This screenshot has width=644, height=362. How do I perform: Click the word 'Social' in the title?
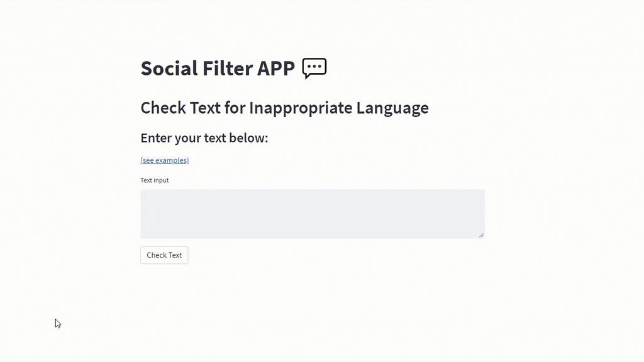[x=169, y=68]
